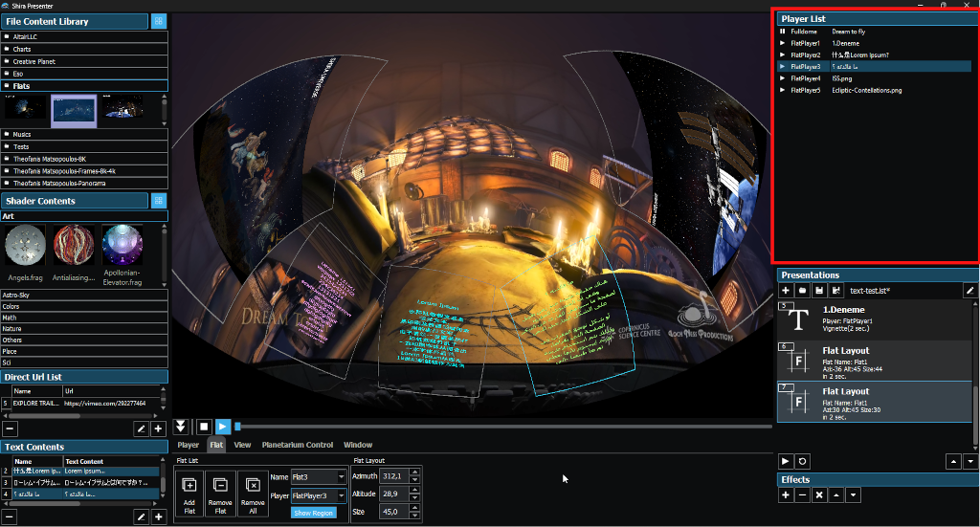Add a new Text Contents item
Screen dimensions: 980x527
(x=158, y=517)
